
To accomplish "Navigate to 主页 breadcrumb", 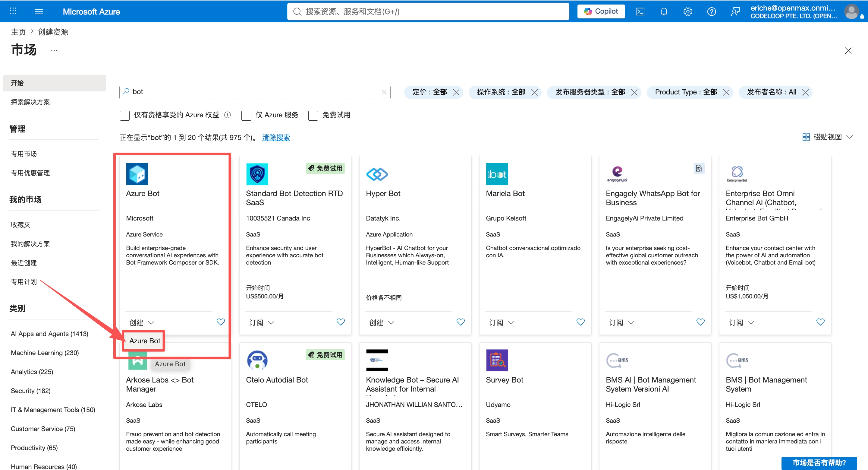I will point(18,32).
